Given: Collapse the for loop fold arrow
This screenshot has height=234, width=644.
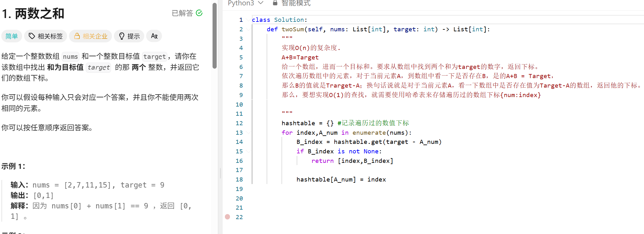Looking at the screenshot, I should 248,132.
